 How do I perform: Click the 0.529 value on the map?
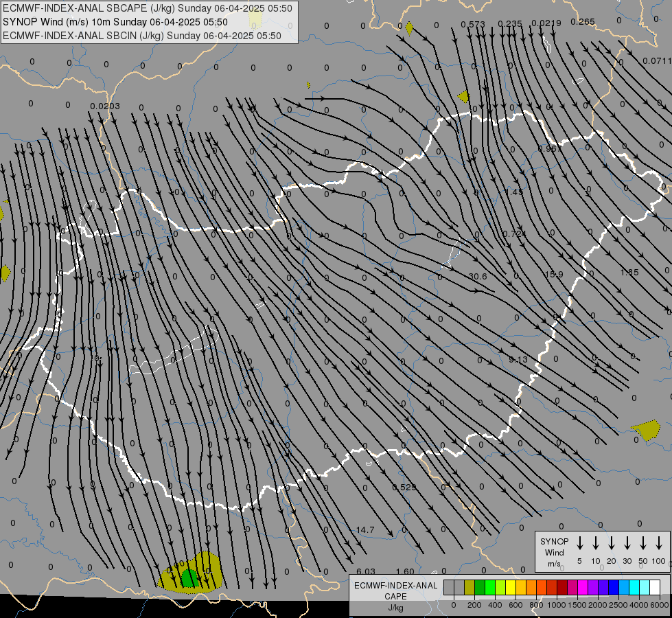click(x=404, y=488)
